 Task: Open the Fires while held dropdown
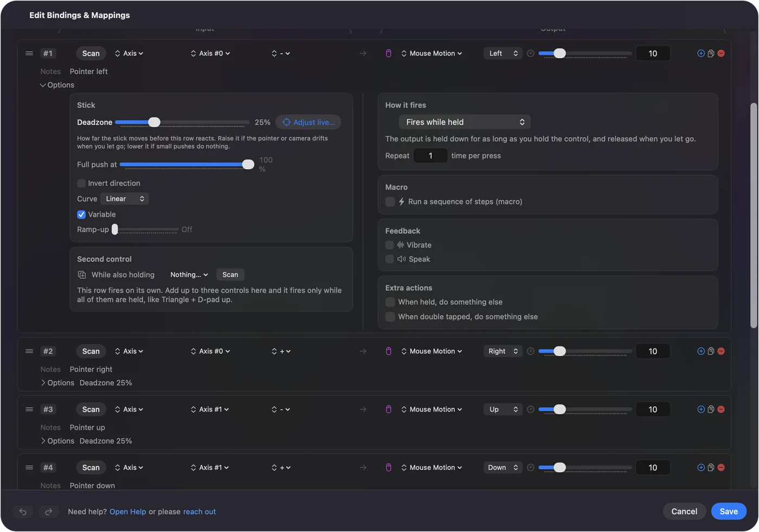(465, 122)
